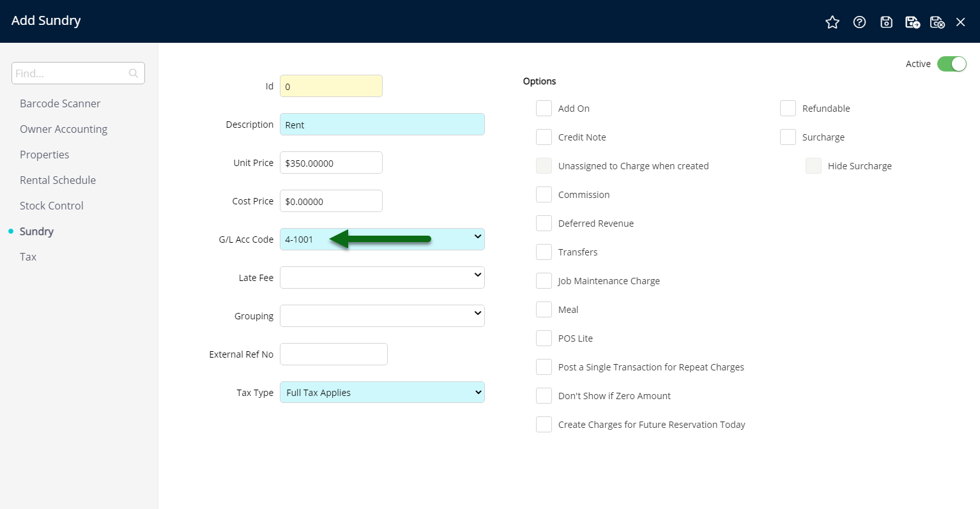Click the Description field containing Rent

[x=382, y=125]
